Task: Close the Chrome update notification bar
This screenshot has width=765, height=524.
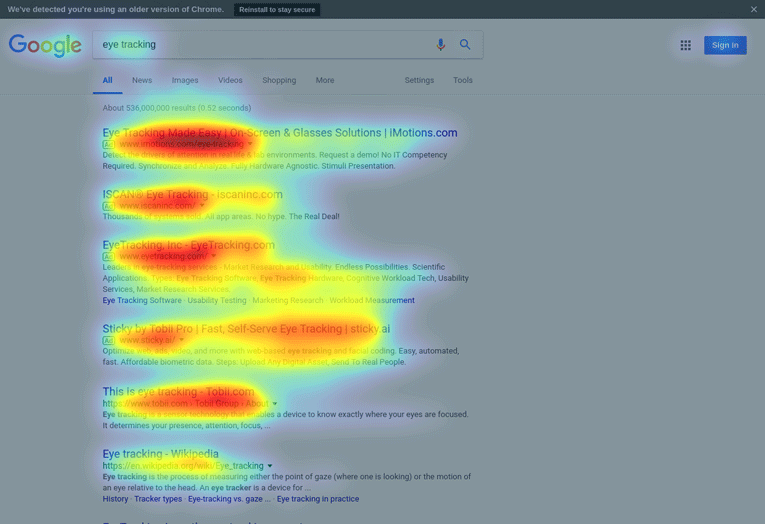Action: [x=754, y=9]
